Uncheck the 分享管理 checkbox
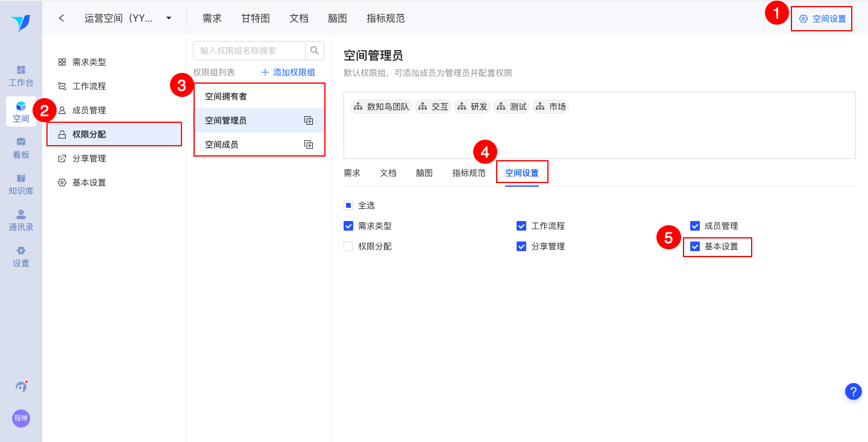868x442 pixels. pos(521,246)
